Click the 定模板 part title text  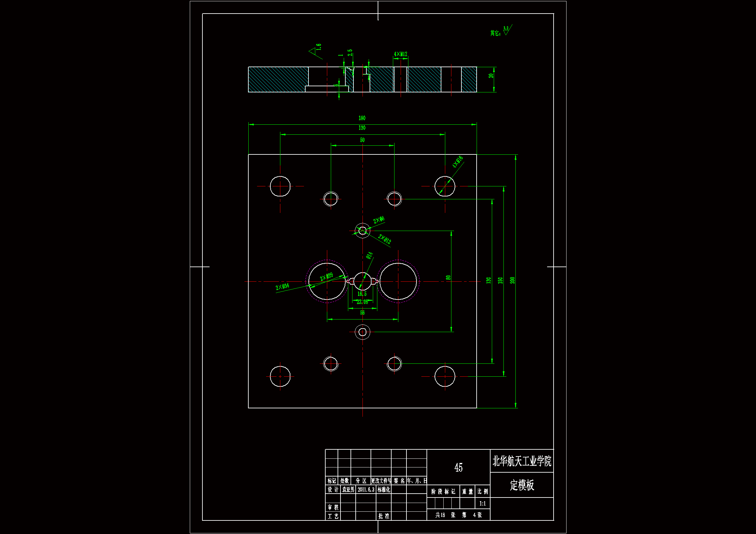coord(522,485)
